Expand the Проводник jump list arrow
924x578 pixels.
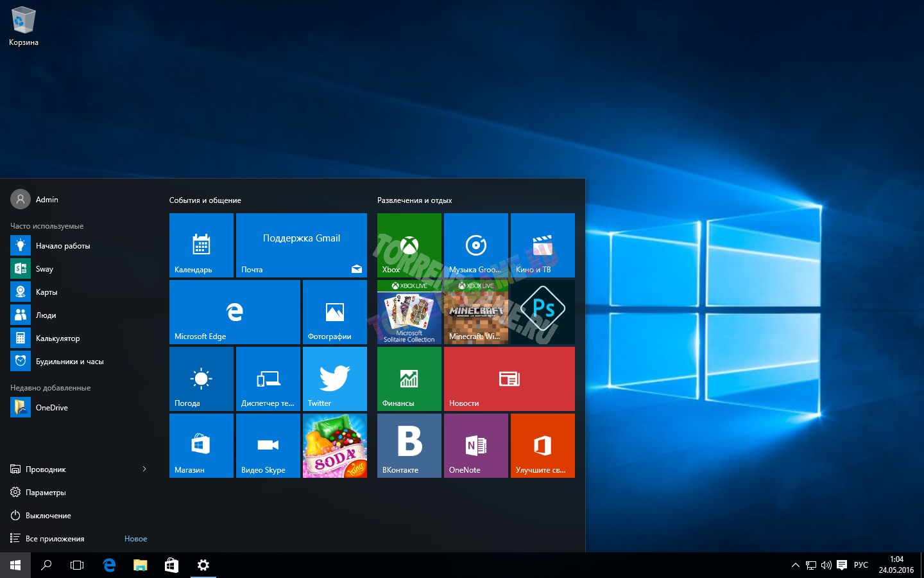pyautogui.click(x=144, y=469)
